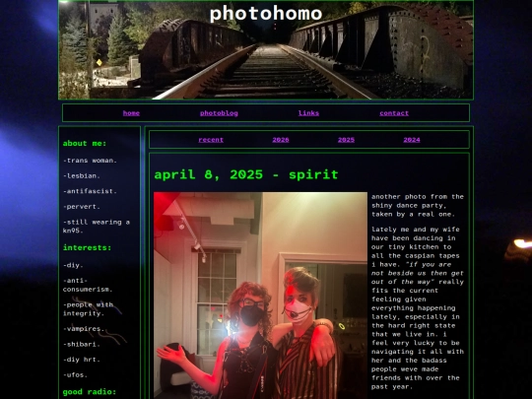
Task: Open the 2024 archive
Action: pos(412,140)
